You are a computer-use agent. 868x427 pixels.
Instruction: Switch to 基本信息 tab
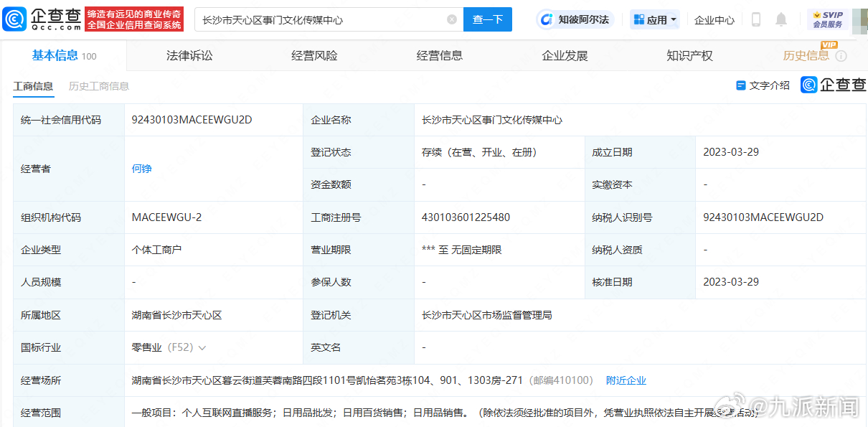[x=64, y=56]
